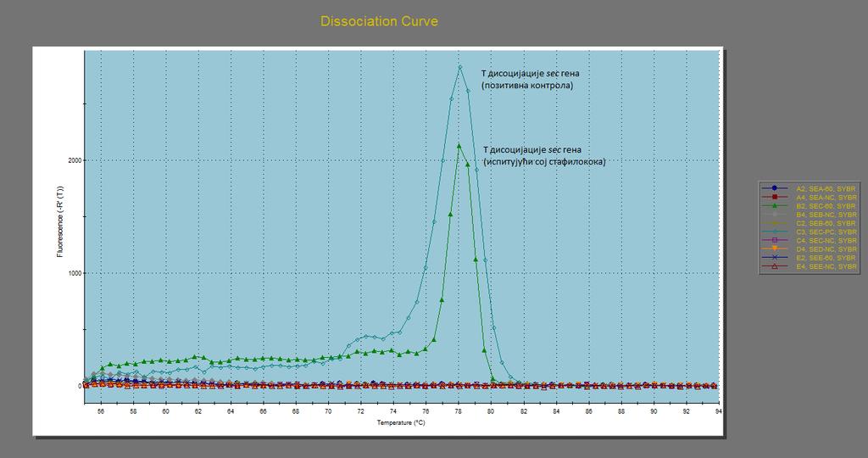The image size is (868, 458).
Task: Click the C4 SEC-NC purple square legend marker
Action: (x=775, y=240)
